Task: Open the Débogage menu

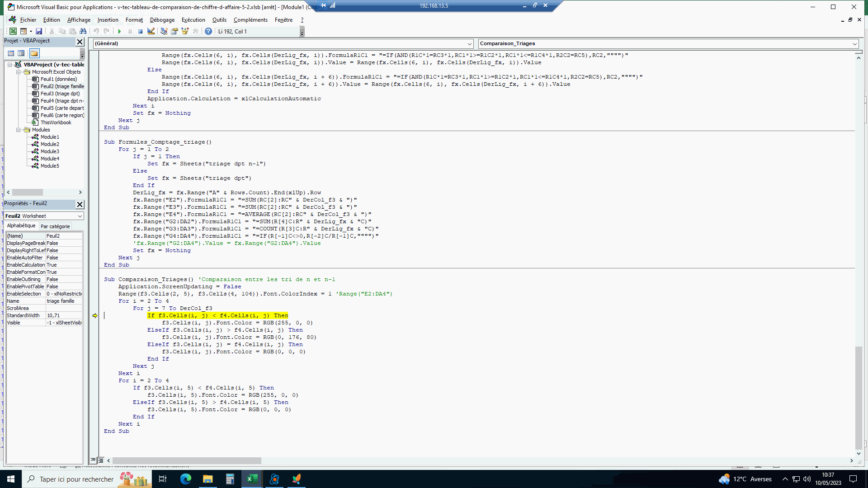Action: point(162,20)
